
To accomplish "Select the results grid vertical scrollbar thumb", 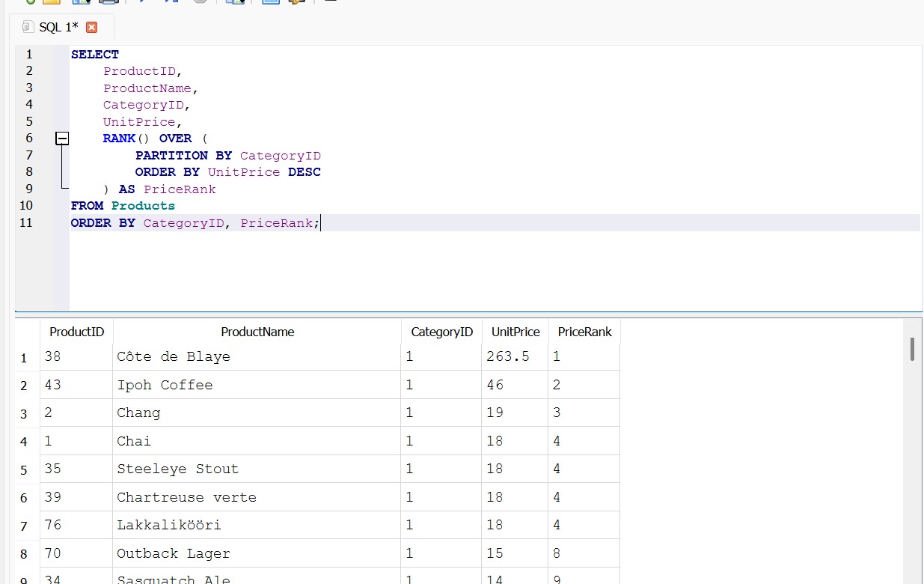I will tap(912, 349).
